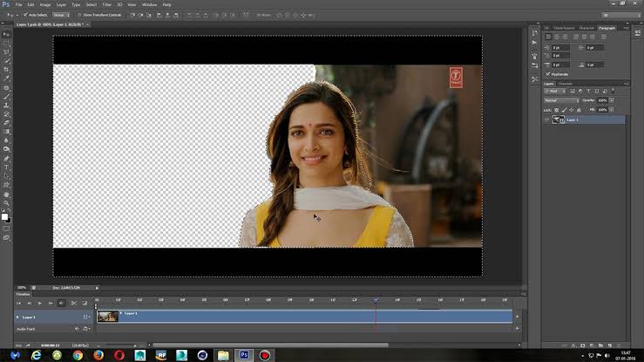Click the layer Opacity value field

coord(602,100)
